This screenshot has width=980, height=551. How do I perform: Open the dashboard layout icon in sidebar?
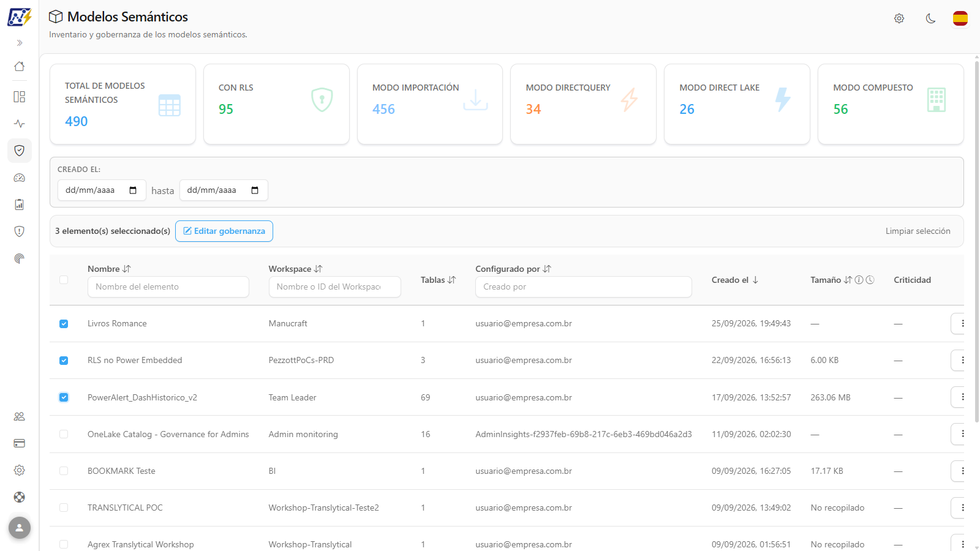[20, 97]
